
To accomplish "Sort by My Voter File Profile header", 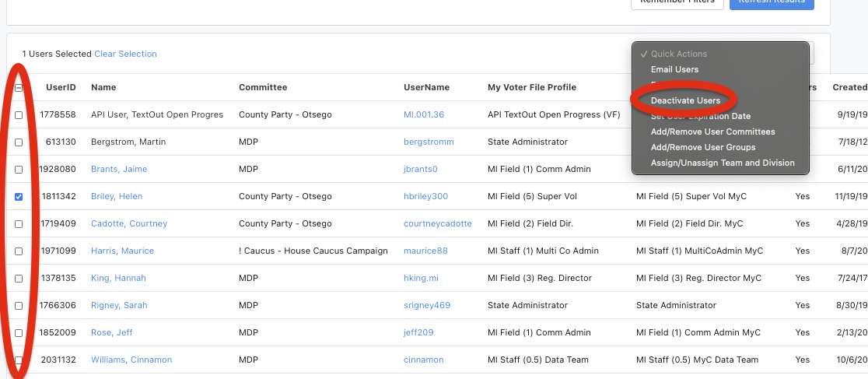I will tap(532, 87).
